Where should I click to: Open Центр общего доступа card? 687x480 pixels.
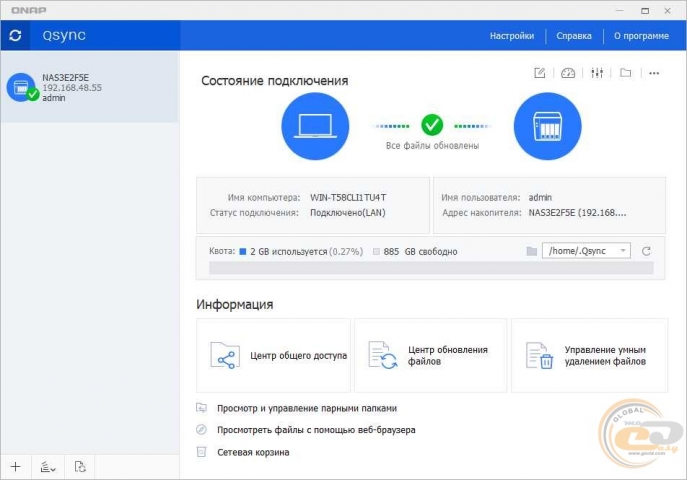(x=273, y=356)
